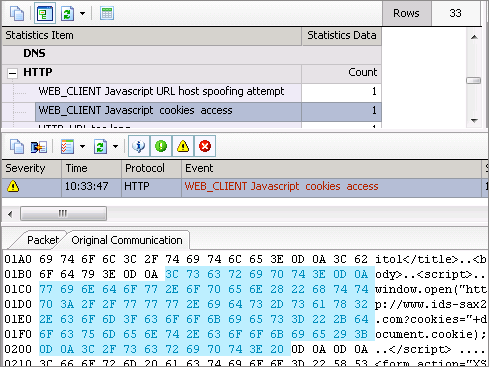The width and height of the screenshot is (489, 367).
Task: Click the warning icon in event row
Action: pyautogui.click(x=13, y=186)
